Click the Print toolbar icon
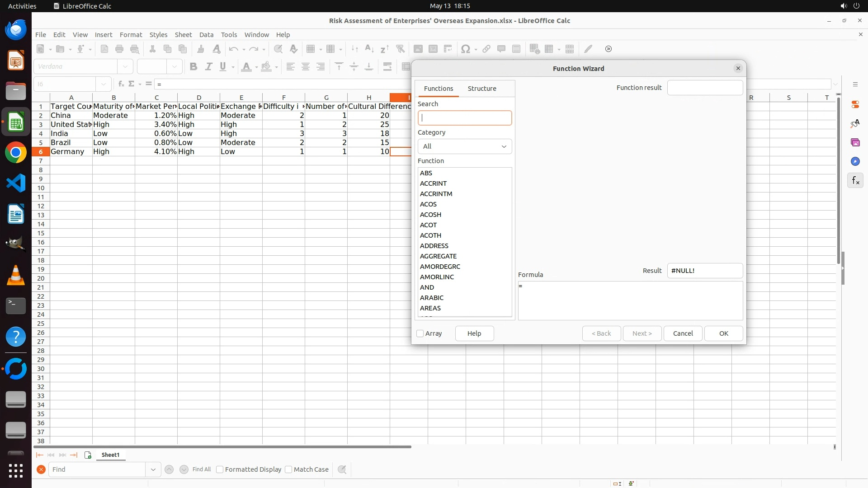Screen dimensions: 868x488 coord(119,49)
